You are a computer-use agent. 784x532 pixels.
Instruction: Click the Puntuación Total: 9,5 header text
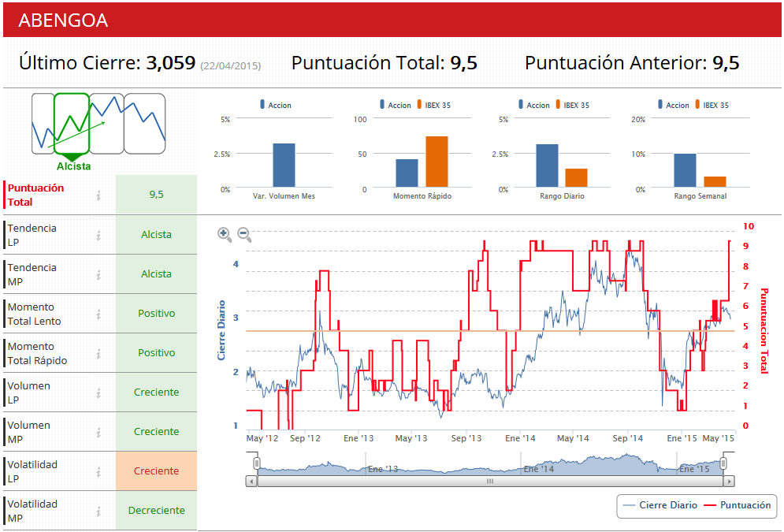coord(384,63)
